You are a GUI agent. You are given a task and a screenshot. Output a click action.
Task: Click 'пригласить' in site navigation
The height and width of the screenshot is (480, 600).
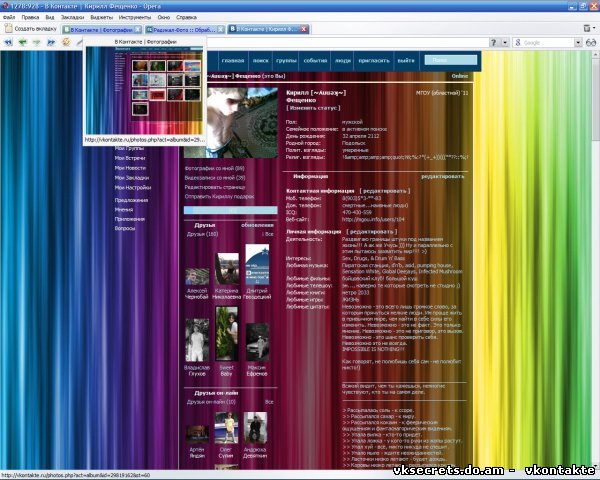(x=374, y=61)
